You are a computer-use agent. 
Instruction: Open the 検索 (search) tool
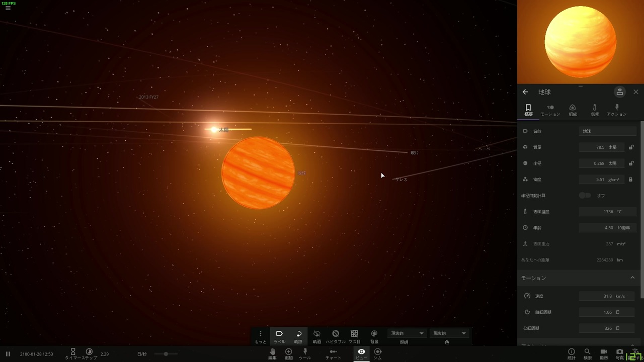coord(587,354)
